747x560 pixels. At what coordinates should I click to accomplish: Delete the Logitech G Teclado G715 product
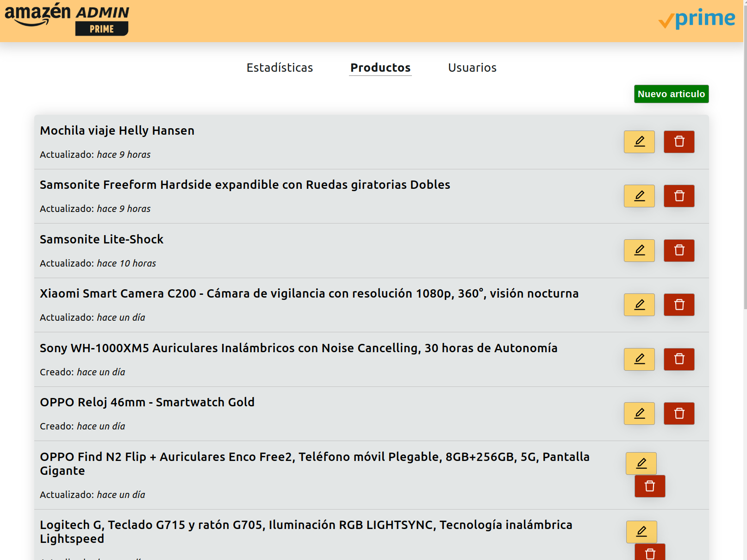pyautogui.click(x=650, y=552)
